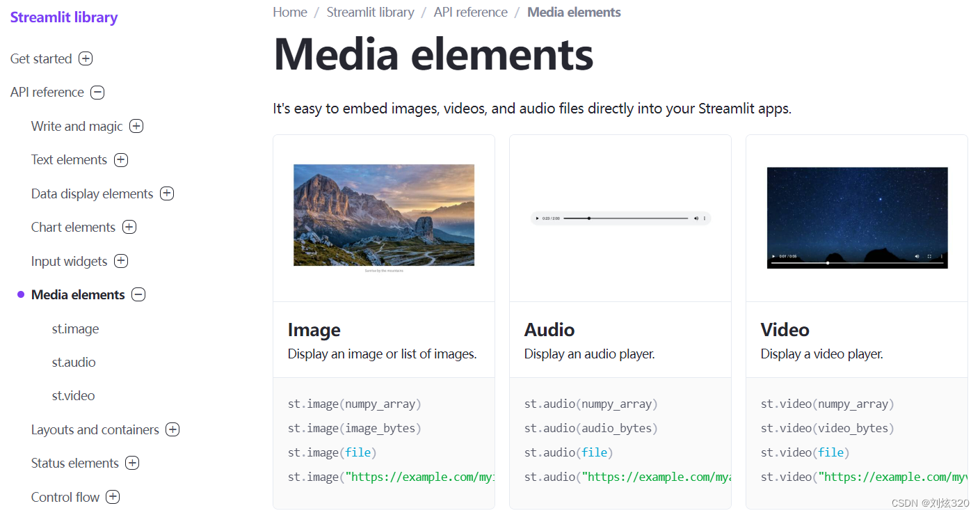Go to Home breadcrumb

(x=290, y=12)
